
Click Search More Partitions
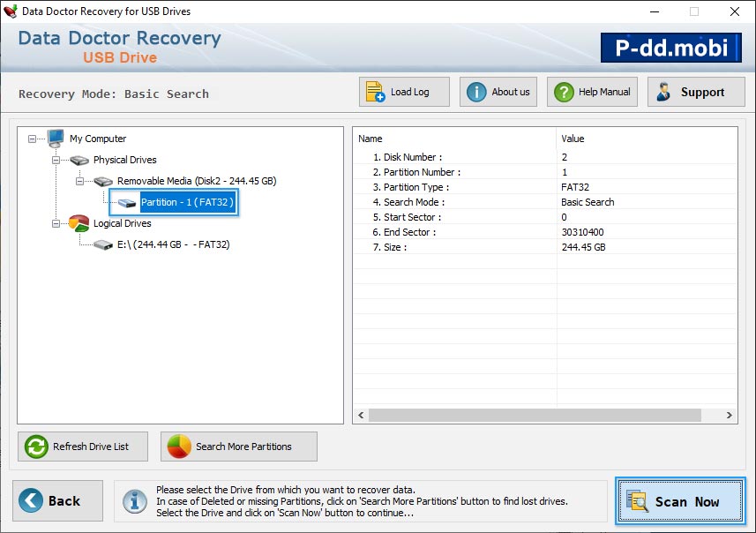click(x=239, y=447)
